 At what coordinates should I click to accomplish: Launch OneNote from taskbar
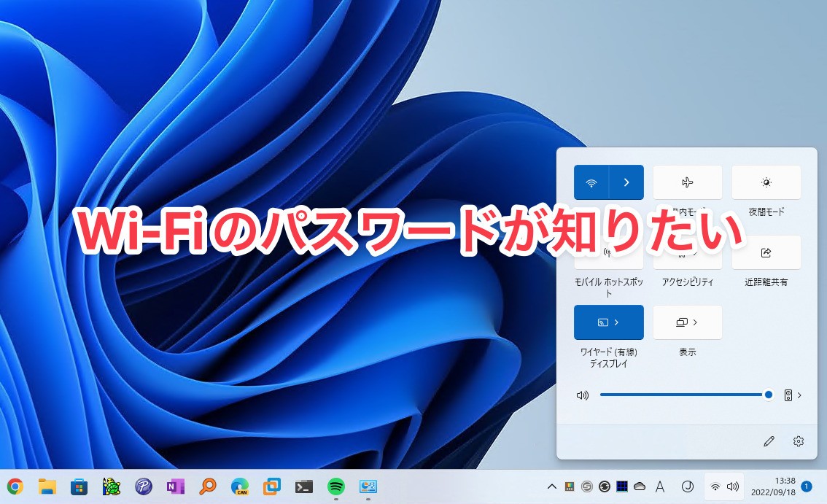[x=176, y=486]
